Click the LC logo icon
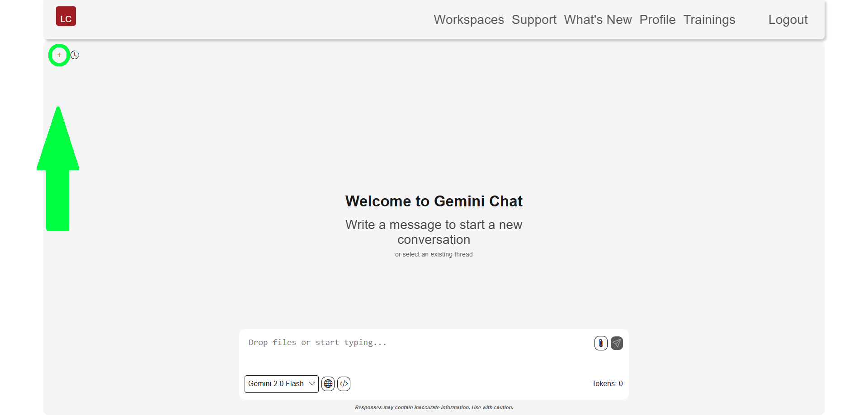Image resolution: width=868 pixels, height=415 pixels. (66, 16)
